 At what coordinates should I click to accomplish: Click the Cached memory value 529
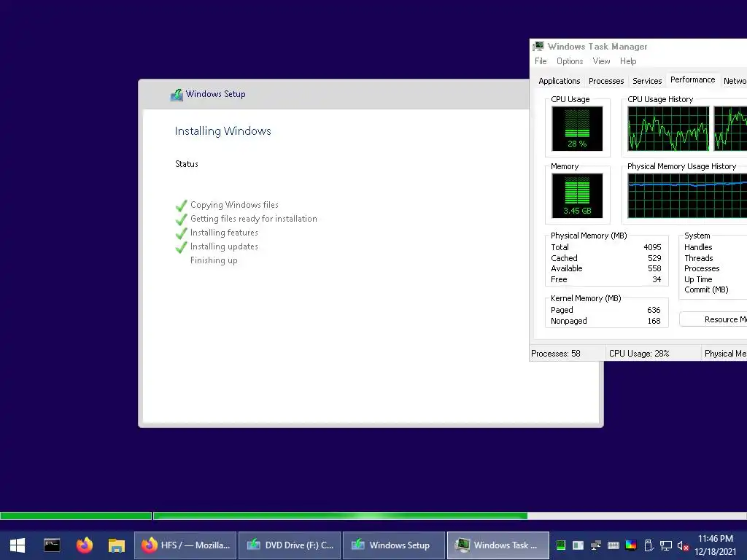click(654, 258)
